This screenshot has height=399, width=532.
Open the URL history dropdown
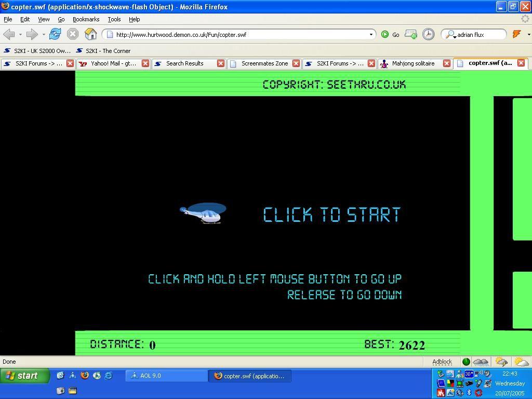[x=371, y=35]
